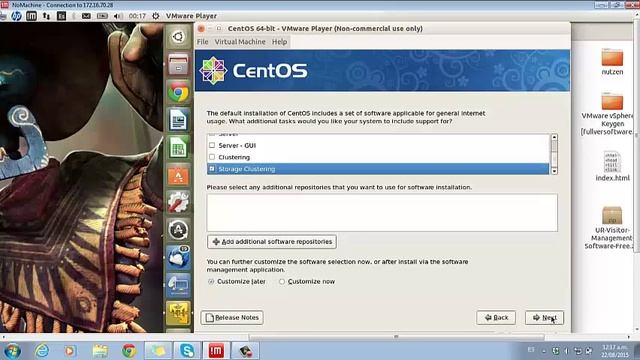Select Customize now radio button
The image size is (640, 360).
coord(282,282)
